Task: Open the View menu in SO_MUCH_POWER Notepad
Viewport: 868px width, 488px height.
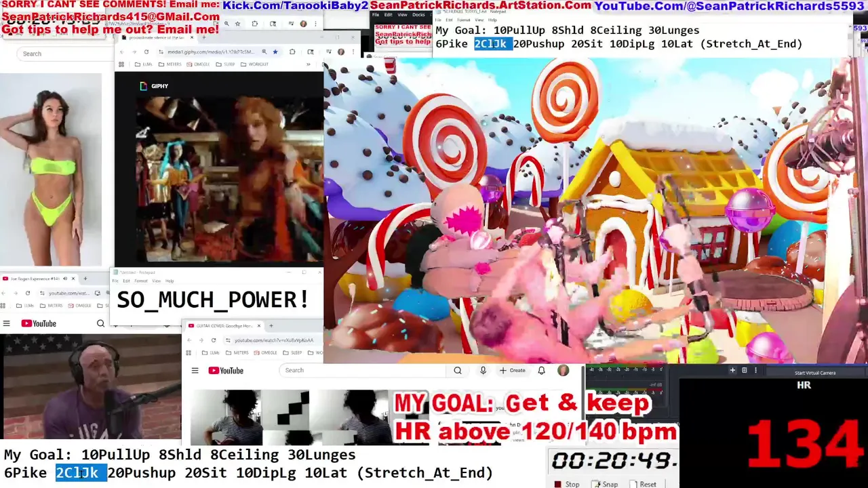Action: click(156, 281)
